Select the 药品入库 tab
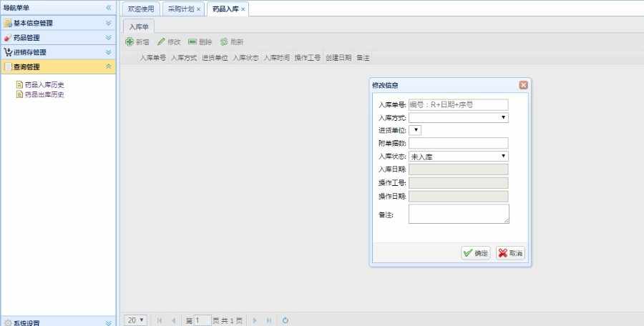 point(225,9)
